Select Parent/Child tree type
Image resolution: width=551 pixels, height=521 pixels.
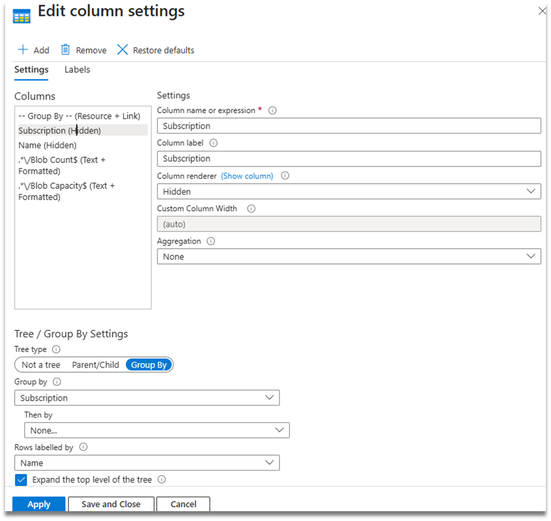pos(96,365)
